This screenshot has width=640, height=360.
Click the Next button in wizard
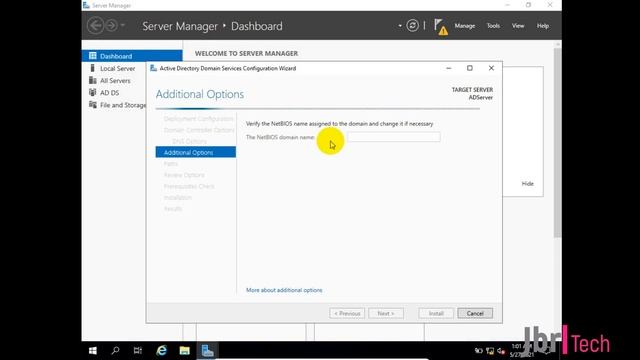pyautogui.click(x=386, y=313)
